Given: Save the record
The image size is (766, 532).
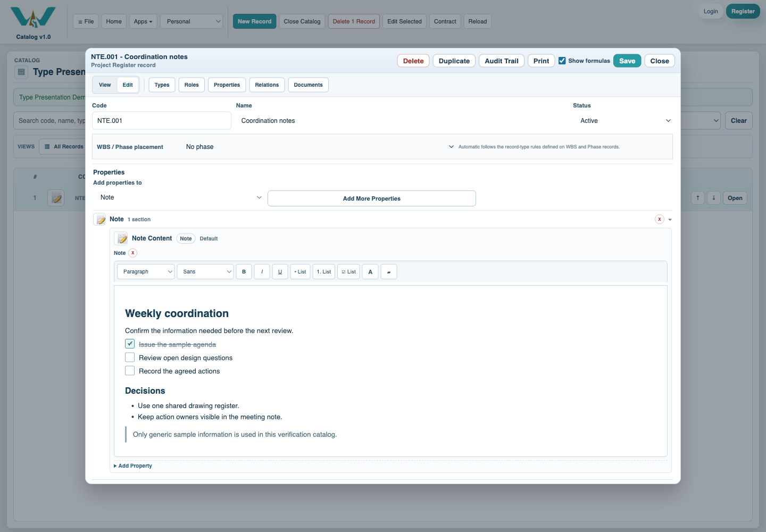Looking at the screenshot, I should click(627, 61).
